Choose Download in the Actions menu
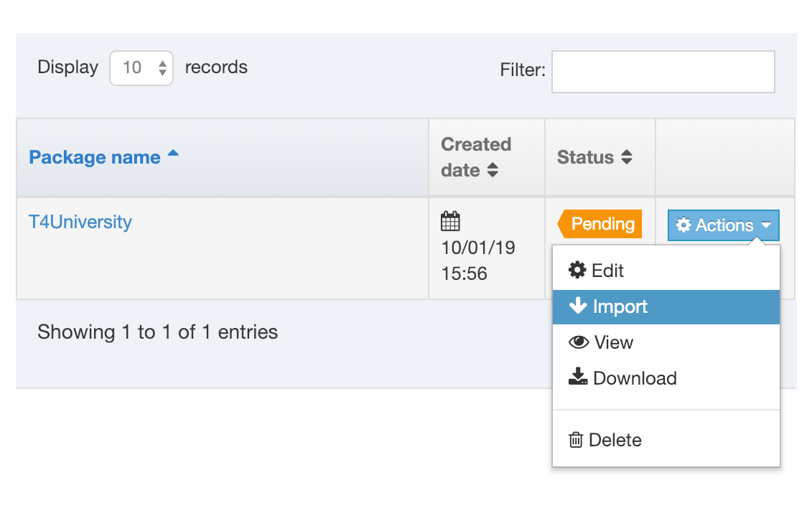 tap(635, 378)
